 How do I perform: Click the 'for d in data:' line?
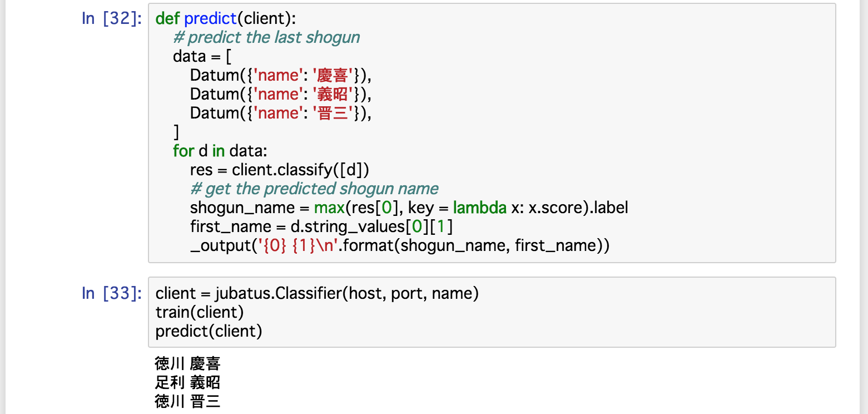pyautogui.click(x=220, y=151)
